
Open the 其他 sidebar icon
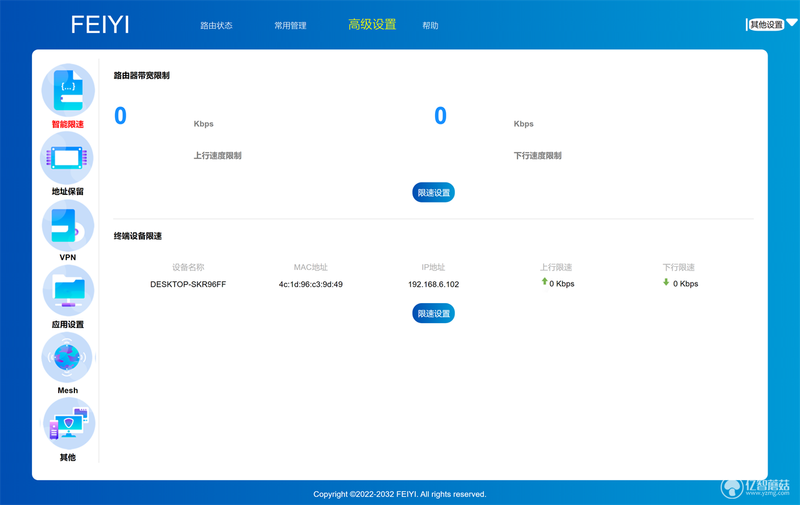[69, 424]
